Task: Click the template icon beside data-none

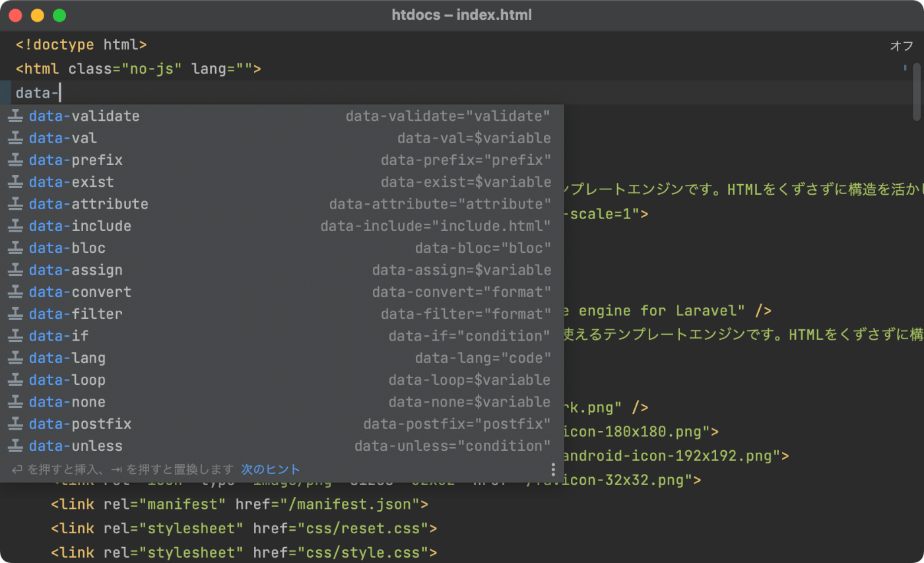Action: coord(16,402)
